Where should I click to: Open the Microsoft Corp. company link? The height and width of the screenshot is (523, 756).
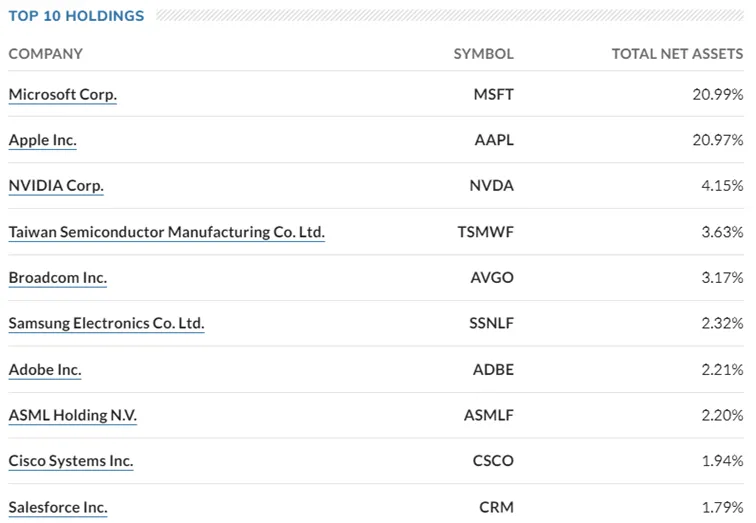click(63, 94)
